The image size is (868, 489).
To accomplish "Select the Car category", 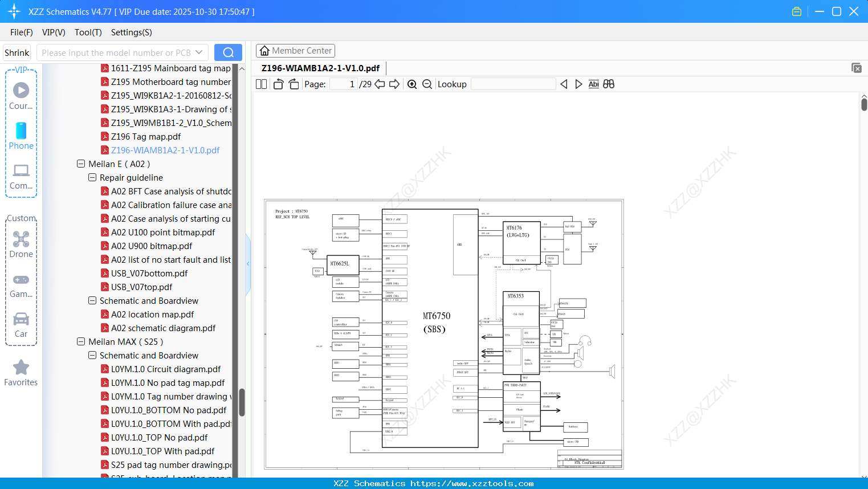I will (21, 323).
